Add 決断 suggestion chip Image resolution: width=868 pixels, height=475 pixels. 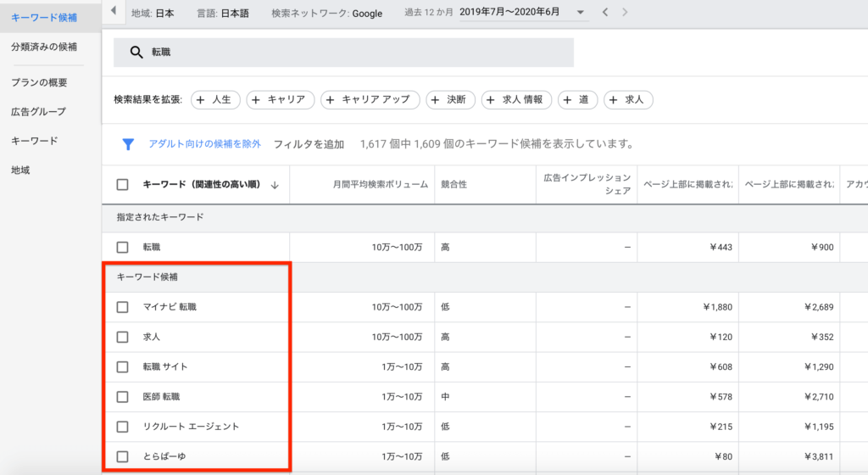point(450,99)
